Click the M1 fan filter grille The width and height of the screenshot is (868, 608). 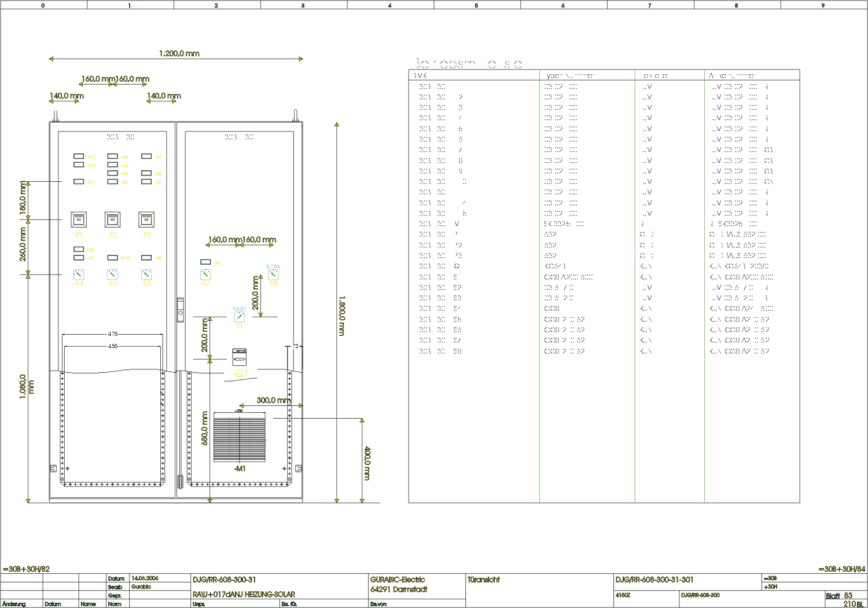click(239, 437)
